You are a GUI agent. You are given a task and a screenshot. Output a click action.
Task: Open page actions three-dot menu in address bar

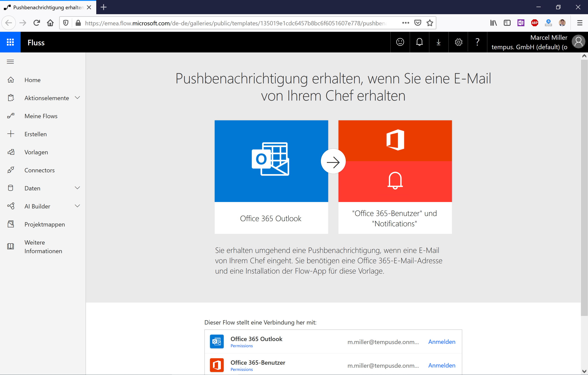tap(406, 23)
